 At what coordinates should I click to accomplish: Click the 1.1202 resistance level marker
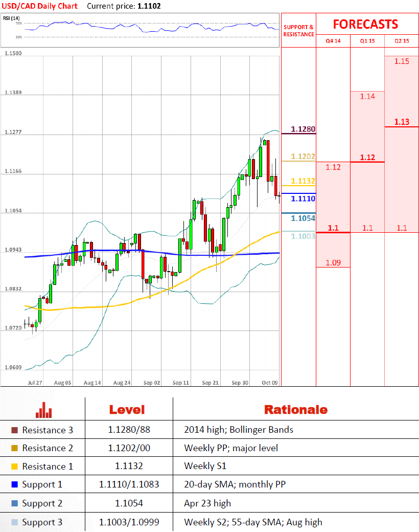click(303, 157)
